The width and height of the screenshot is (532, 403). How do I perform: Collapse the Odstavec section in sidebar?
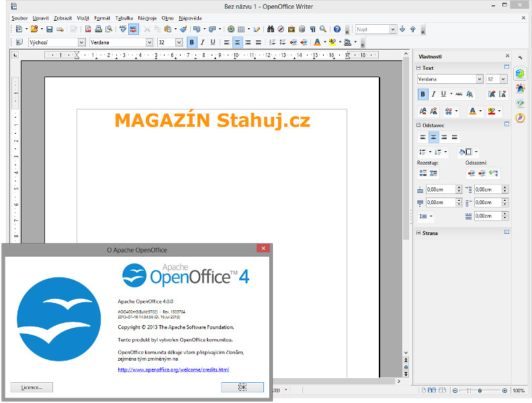pyautogui.click(x=418, y=125)
